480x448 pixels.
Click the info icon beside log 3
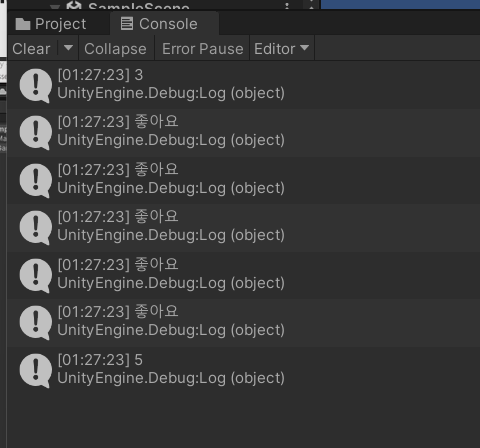(x=36, y=86)
